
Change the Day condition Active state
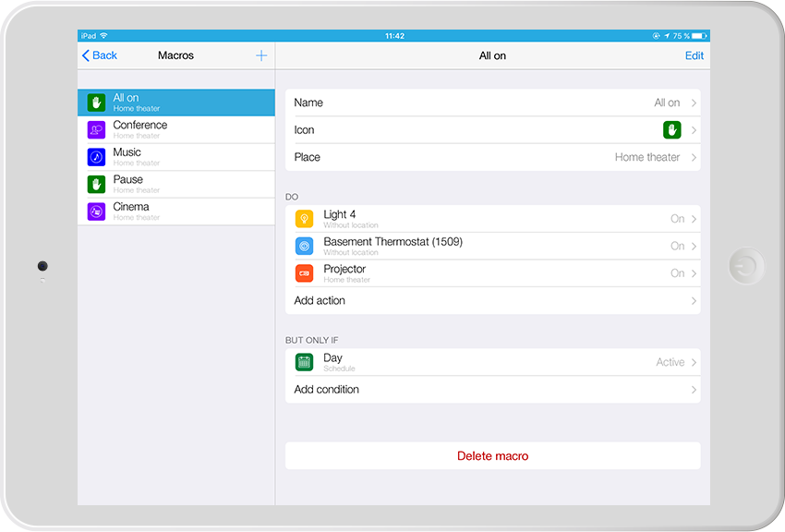(670, 362)
